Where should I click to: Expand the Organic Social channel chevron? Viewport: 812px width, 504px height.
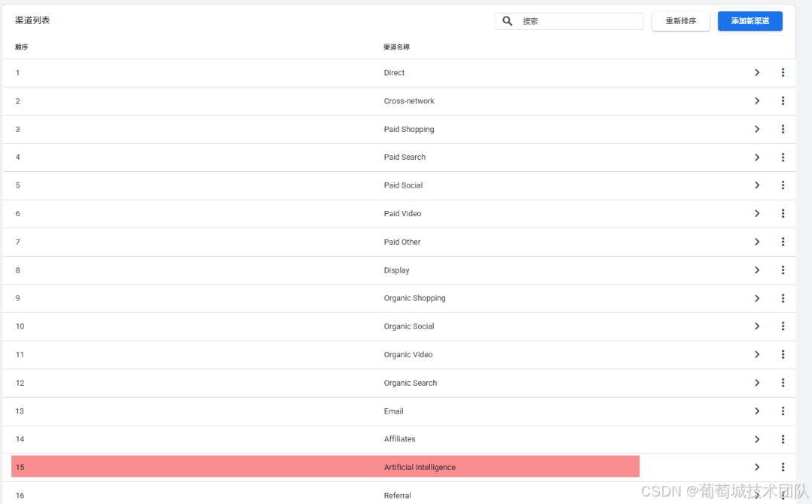(757, 325)
